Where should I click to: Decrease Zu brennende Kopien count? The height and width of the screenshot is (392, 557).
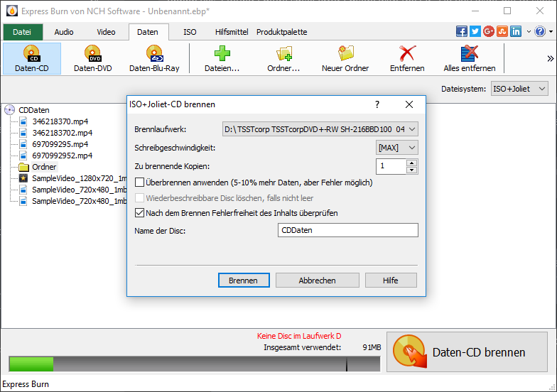[412, 170]
